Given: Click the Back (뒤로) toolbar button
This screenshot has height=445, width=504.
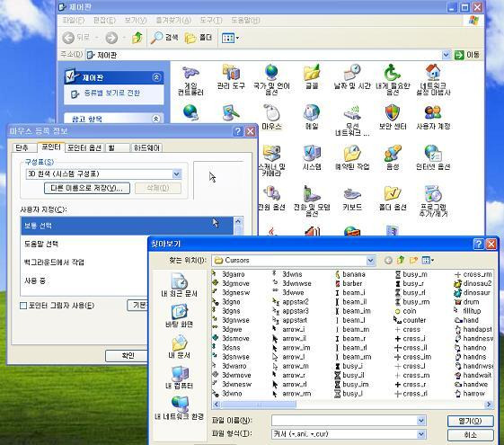Looking at the screenshot, I should pyautogui.click(x=75, y=38).
